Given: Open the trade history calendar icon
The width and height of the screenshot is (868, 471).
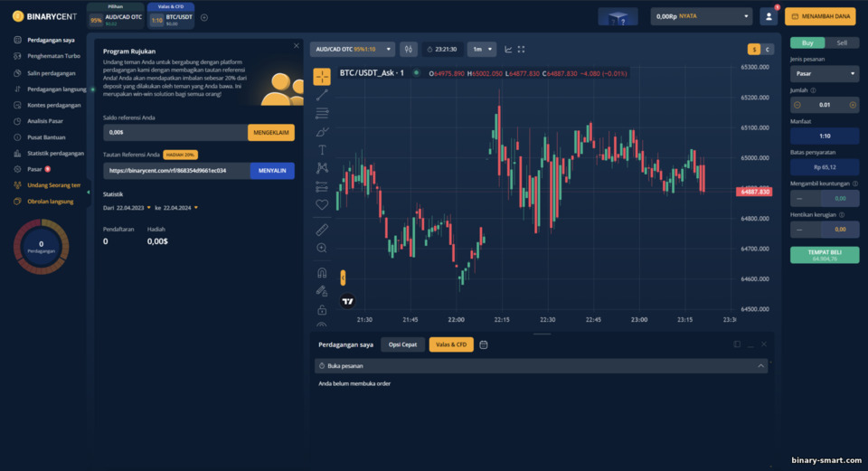Looking at the screenshot, I should click(x=483, y=344).
